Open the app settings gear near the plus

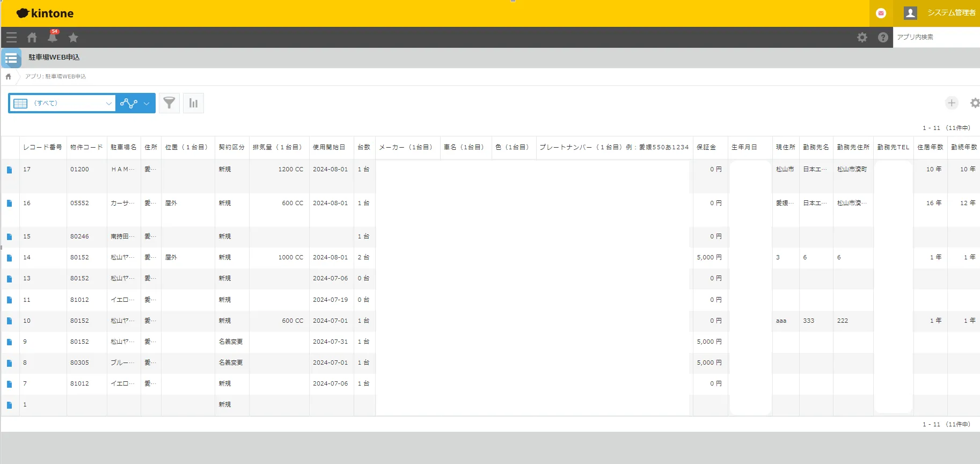(x=974, y=103)
